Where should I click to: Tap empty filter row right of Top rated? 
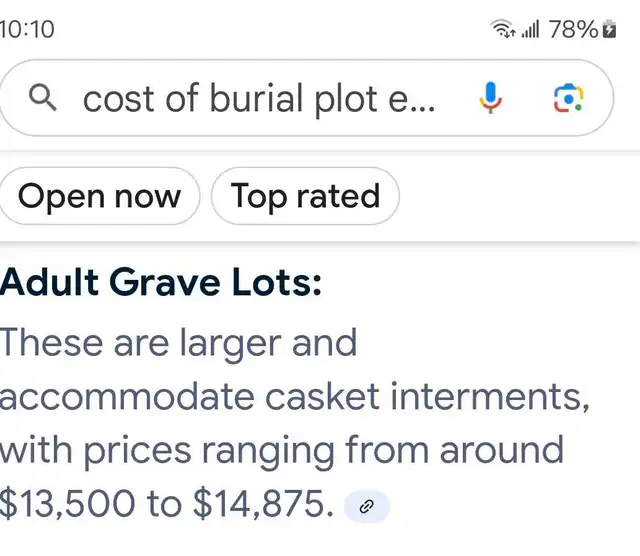tap(518, 196)
